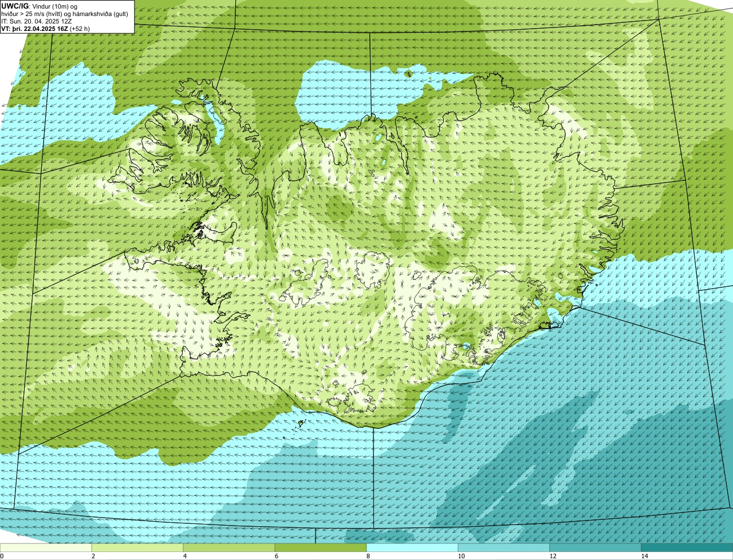Choose the darkest teal legend swatch above 14
This screenshot has height=560, width=733.
(x=687, y=547)
